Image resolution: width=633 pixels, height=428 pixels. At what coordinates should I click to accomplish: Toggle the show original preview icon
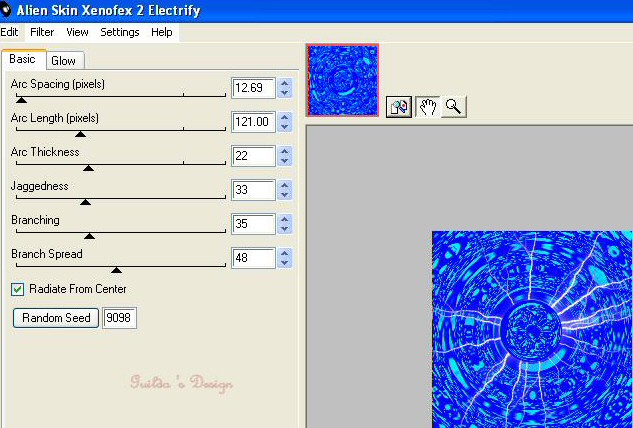point(399,107)
